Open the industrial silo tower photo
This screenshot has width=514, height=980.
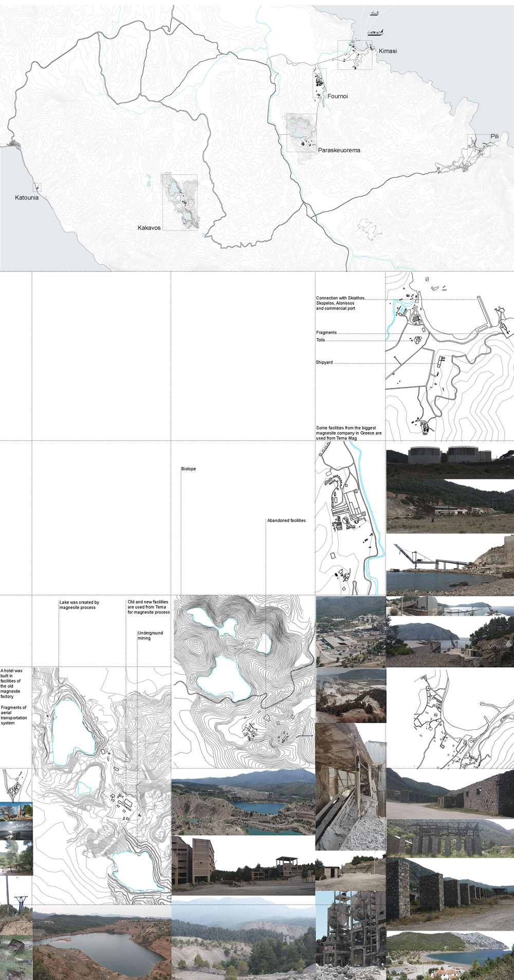(x=351, y=935)
